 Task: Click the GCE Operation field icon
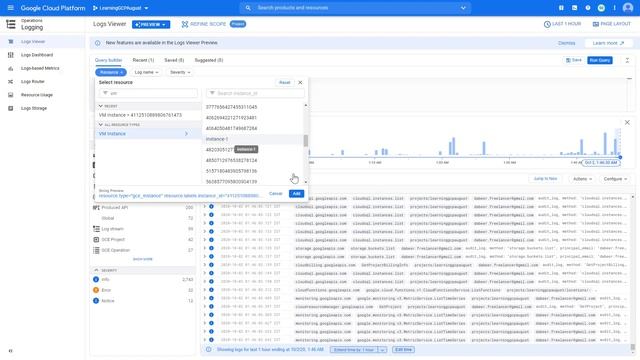[96, 250]
